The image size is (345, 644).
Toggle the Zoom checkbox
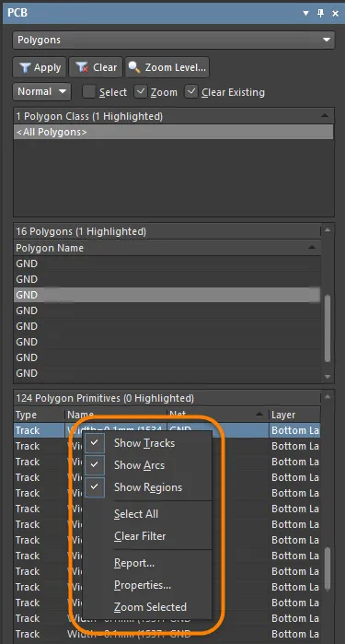pyautogui.click(x=141, y=91)
